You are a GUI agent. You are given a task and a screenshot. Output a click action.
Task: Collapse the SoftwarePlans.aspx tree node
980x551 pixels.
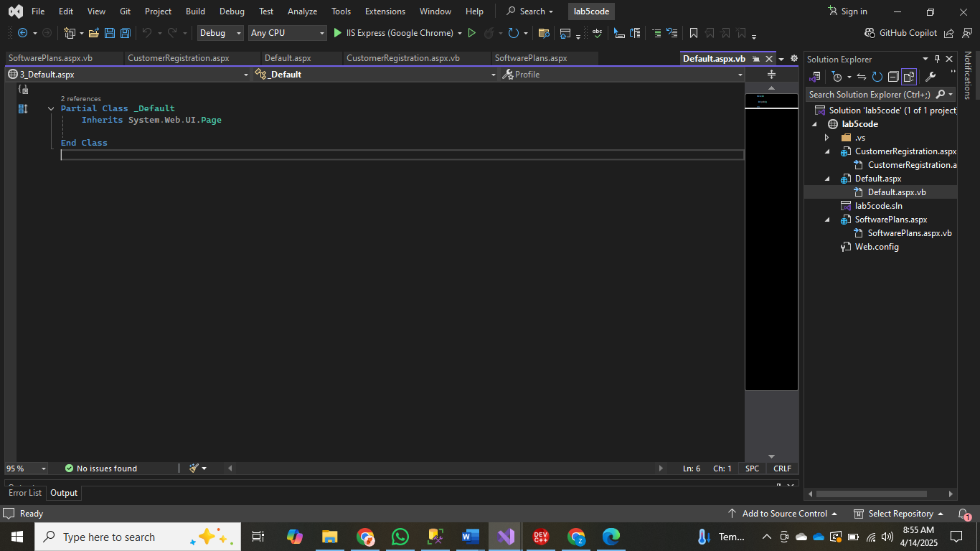[x=826, y=220]
